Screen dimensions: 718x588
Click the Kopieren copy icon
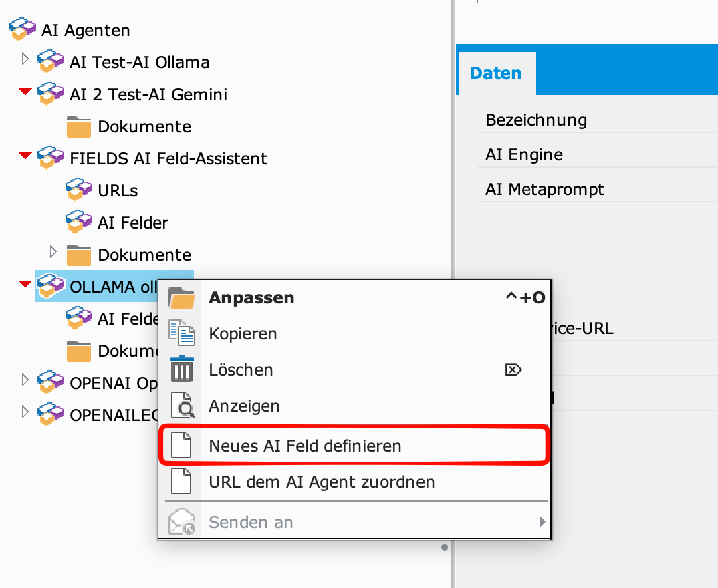[181, 333]
